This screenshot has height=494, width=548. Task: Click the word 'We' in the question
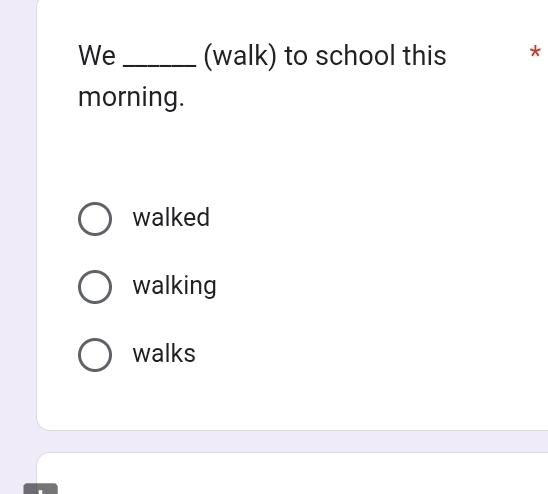97,56
